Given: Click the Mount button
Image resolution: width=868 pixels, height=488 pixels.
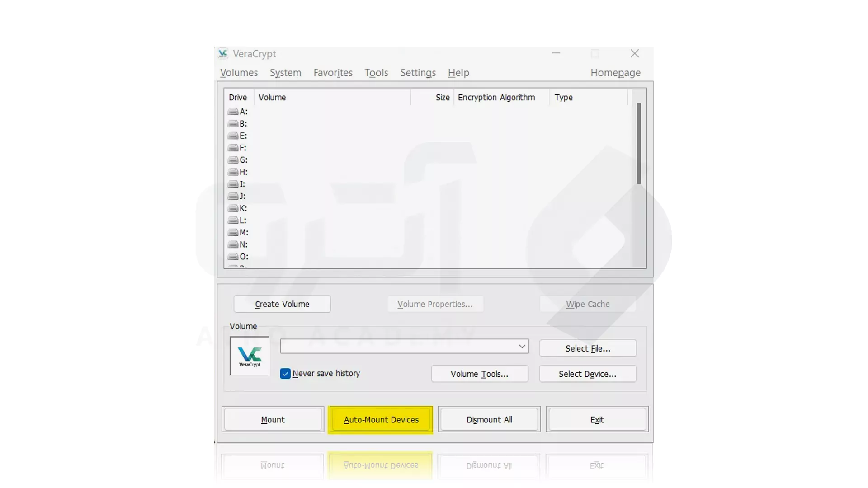Looking at the screenshot, I should [x=273, y=420].
